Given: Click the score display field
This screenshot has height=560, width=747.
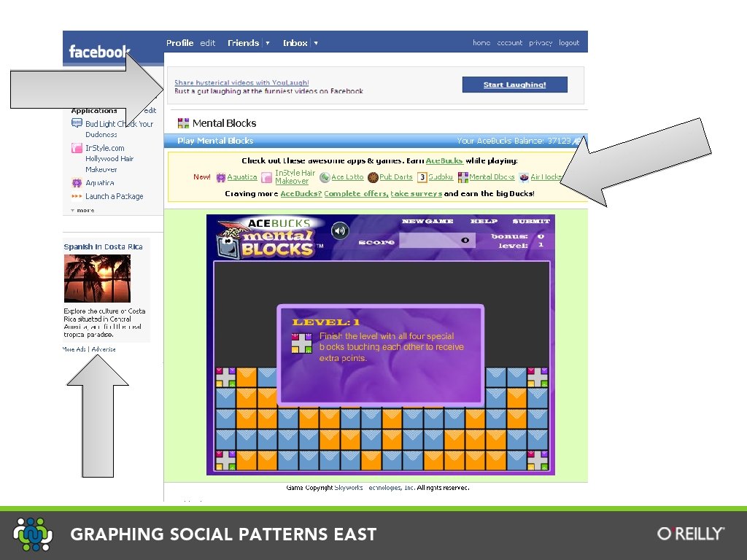Looking at the screenshot, I should [x=437, y=241].
